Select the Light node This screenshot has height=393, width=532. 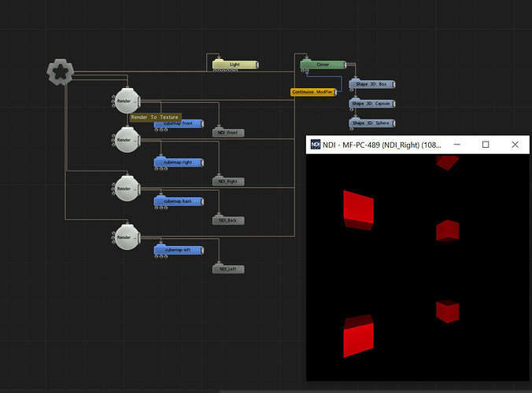coord(235,64)
